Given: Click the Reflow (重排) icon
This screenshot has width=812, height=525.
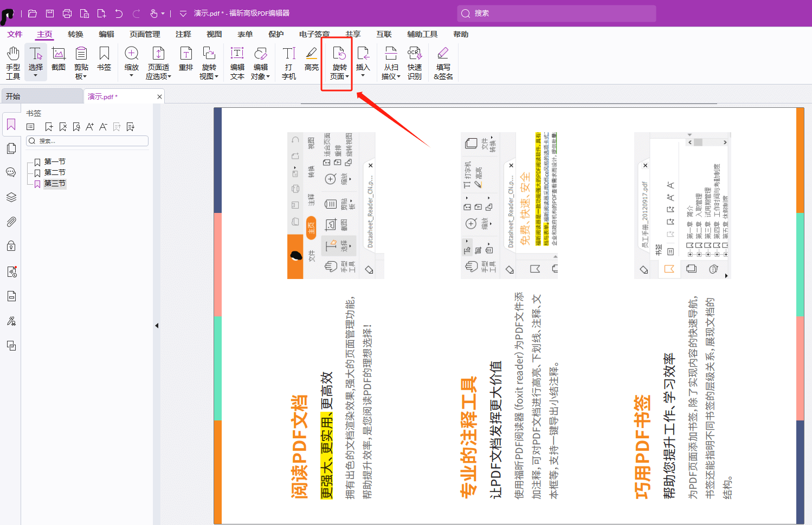Looking at the screenshot, I should 186,59.
